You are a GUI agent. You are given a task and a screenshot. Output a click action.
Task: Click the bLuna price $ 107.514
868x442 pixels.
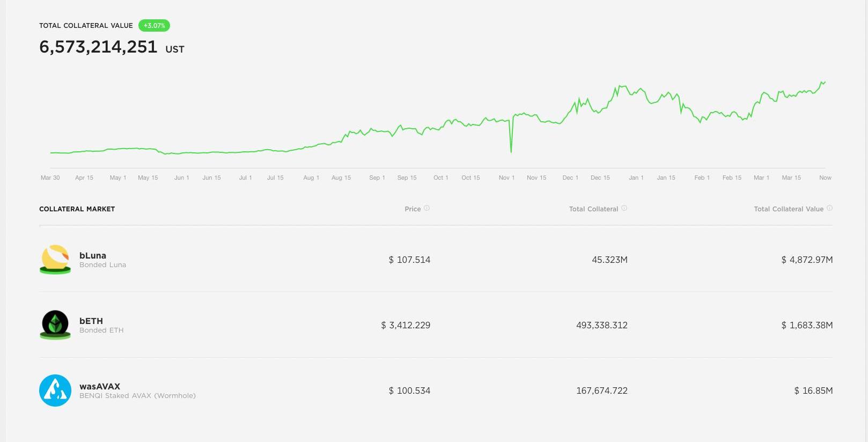tap(409, 260)
